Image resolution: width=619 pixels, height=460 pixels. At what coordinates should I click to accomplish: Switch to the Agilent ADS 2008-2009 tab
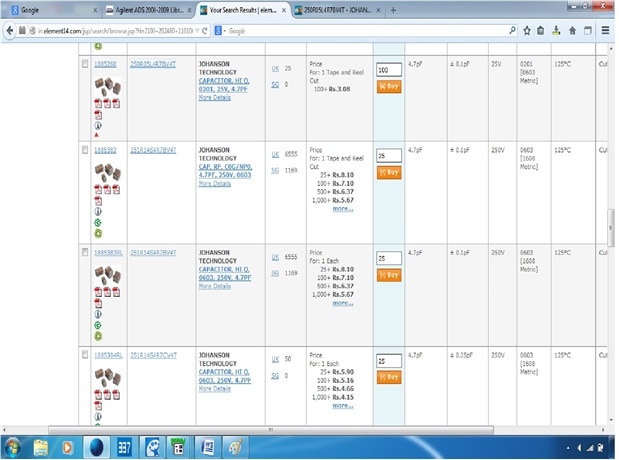coord(150,10)
